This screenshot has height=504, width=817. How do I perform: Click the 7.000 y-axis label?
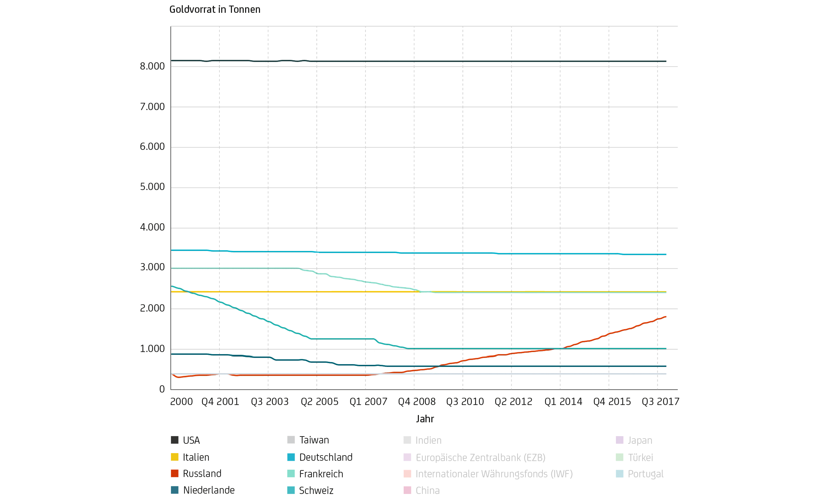click(x=152, y=107)
